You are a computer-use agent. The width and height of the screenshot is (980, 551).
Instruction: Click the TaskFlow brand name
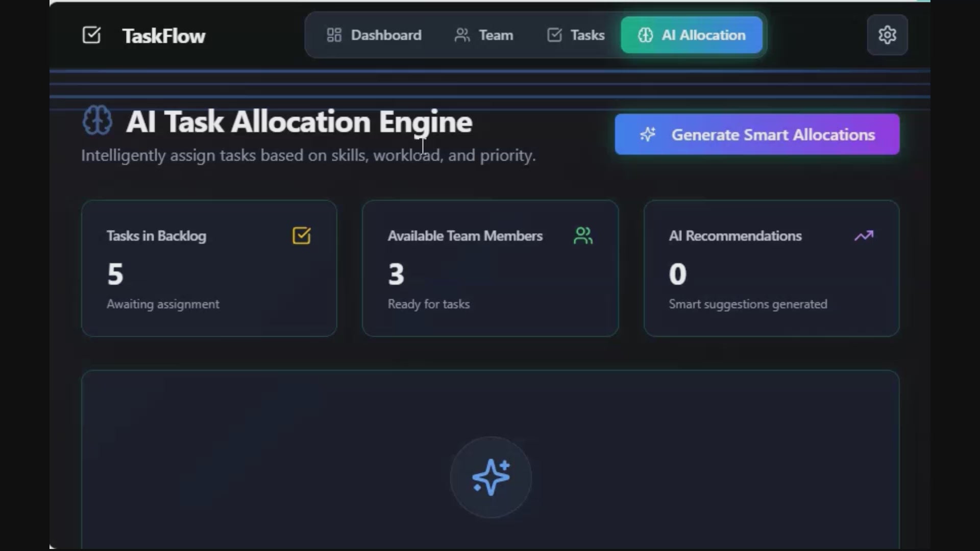coord(163,36)
